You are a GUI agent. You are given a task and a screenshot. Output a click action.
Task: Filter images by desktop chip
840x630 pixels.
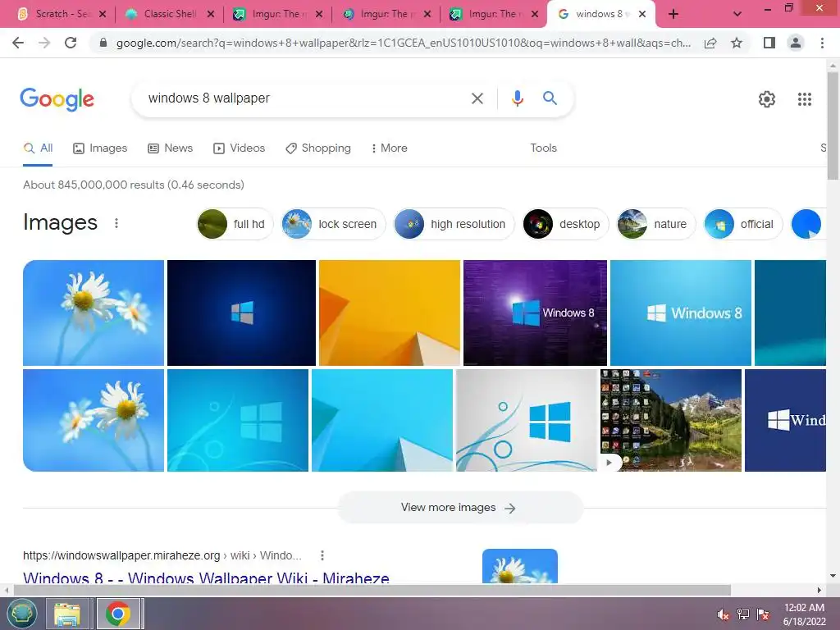[x=565, y=224]
